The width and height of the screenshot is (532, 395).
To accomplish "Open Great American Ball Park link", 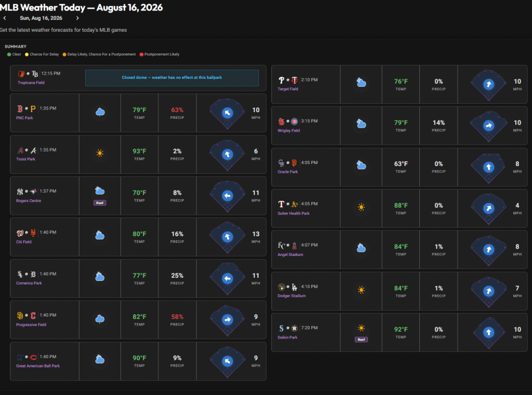I will pos(37,366).
